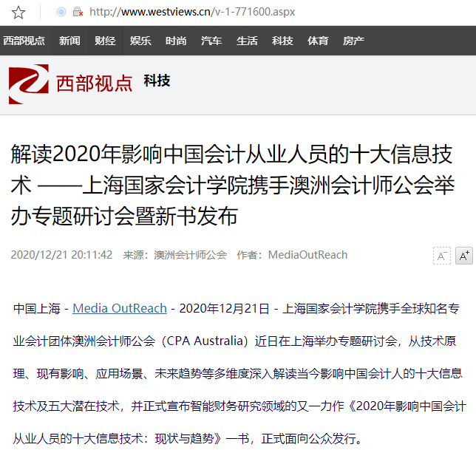Click the 科技 label beside logo
The image size is (476, 450).
157,81
